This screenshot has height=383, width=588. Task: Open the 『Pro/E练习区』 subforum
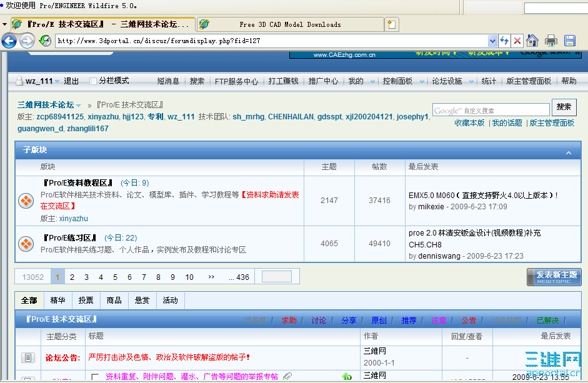point(70,237)
